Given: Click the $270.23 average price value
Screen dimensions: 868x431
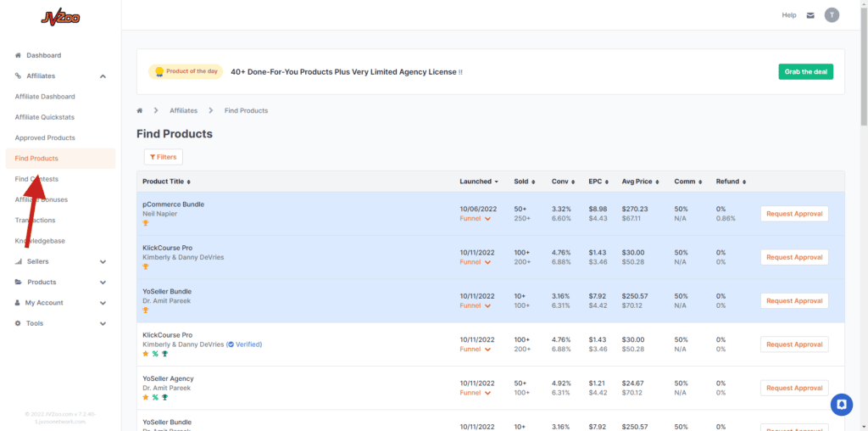Looking at the screenshot, I should [x=635, y=210].
